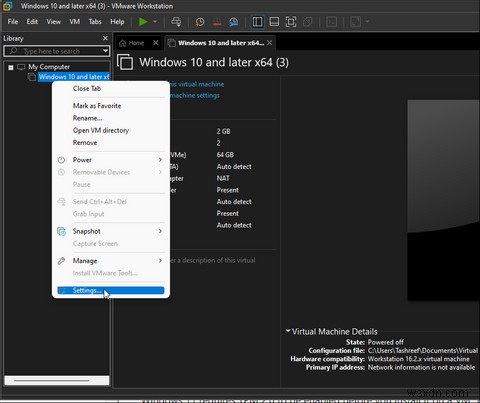Viewport: 480px width, 403px height.
Task: Choose Settings... in the context menu
Action: pyautogui.click(x=111, y=291)
